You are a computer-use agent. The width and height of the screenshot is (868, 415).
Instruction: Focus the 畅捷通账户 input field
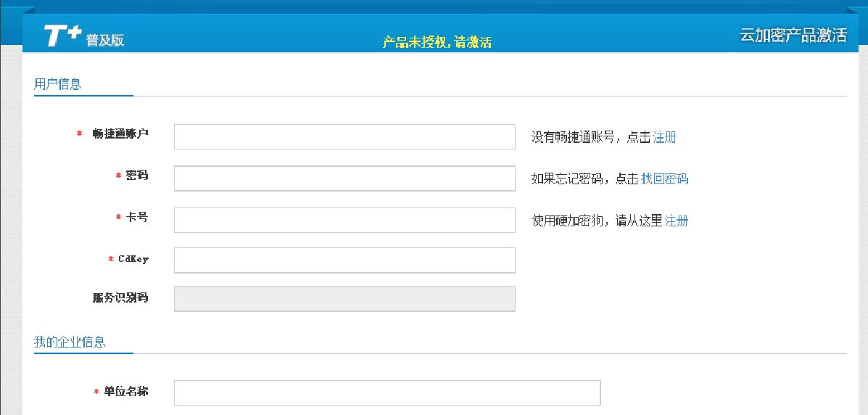coord(344,136)
